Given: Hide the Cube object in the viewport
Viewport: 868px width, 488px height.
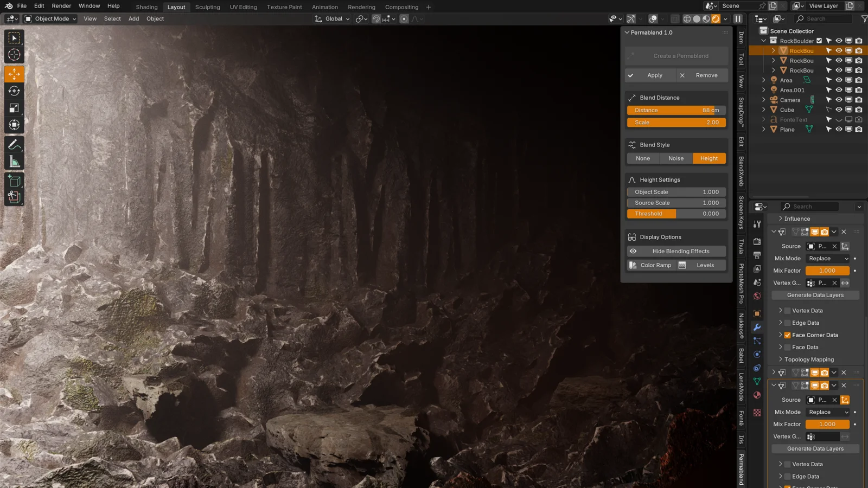Looking at the screenshot, I should [838, 110].
